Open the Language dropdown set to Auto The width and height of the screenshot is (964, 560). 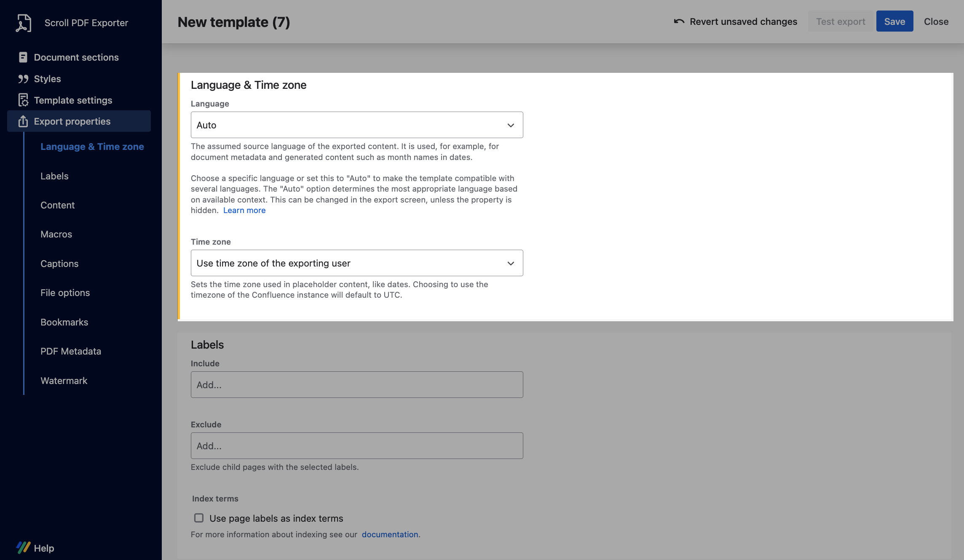click(x=356, y=125)
